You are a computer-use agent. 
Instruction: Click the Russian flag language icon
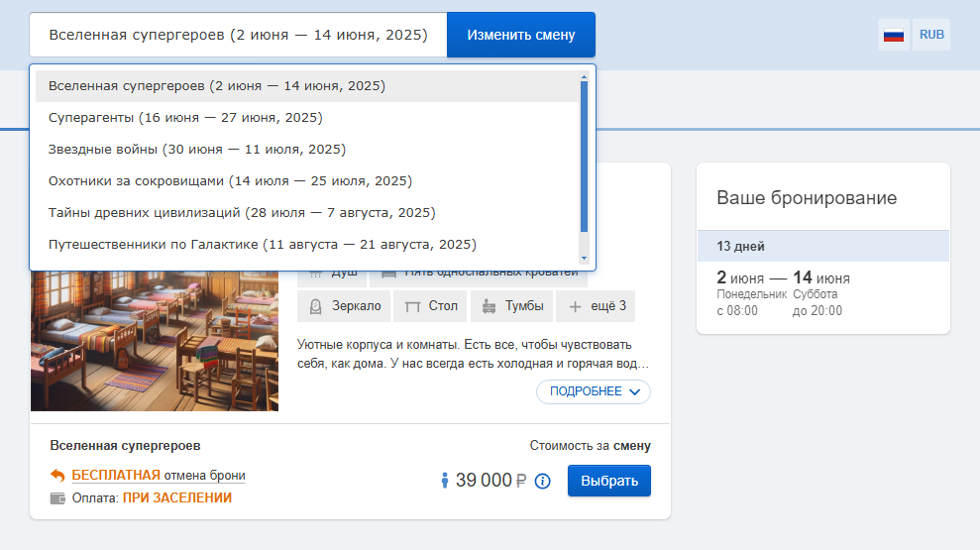pyautogui.click(x=893, y=35)
